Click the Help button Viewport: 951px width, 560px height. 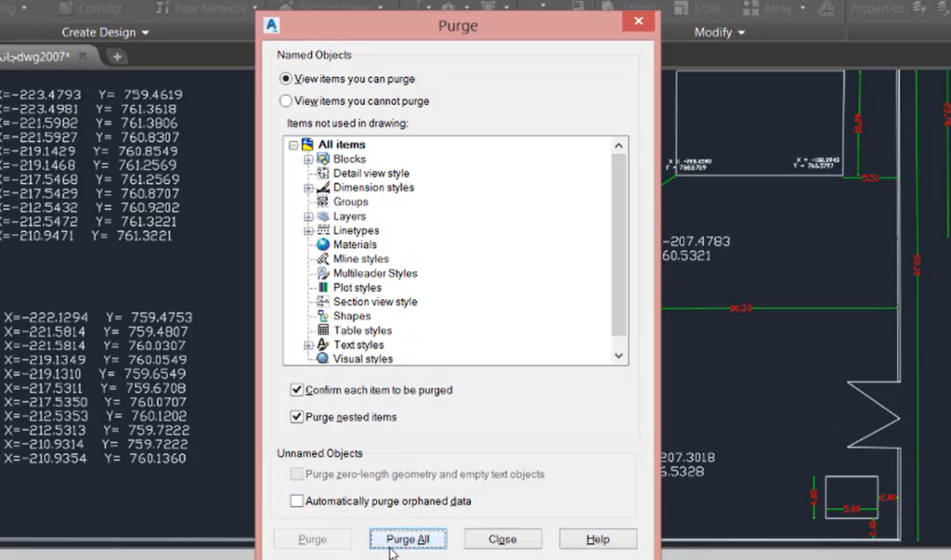[598, 539]
